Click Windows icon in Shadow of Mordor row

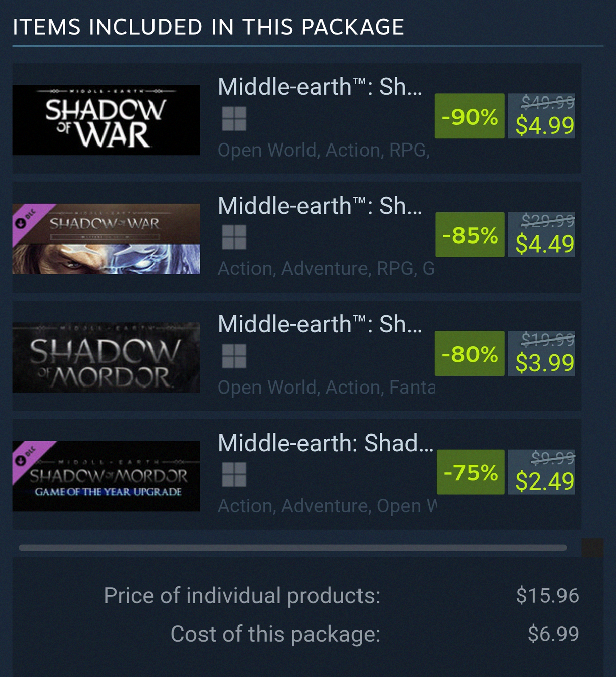coord(234,356)
